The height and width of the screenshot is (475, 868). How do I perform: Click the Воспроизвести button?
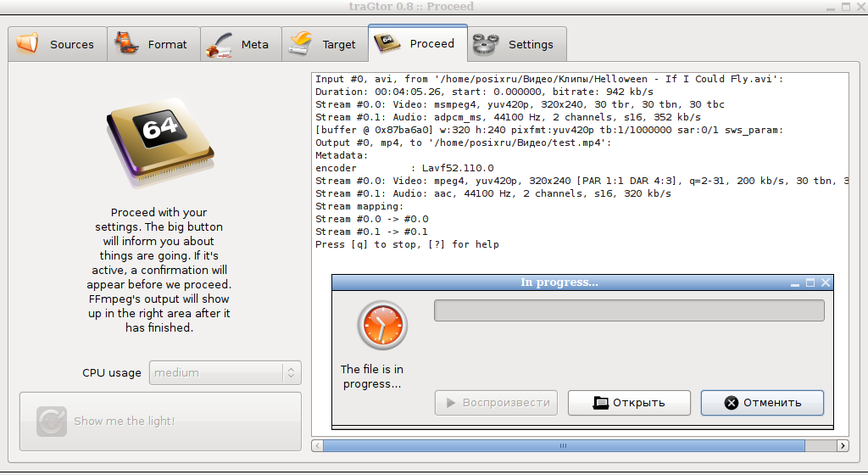pos(496,403)
